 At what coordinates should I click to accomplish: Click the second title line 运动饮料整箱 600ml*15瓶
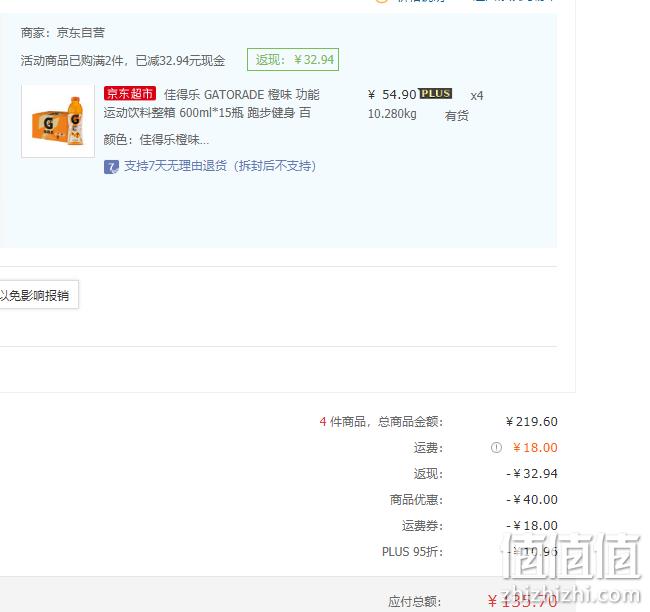[x=173, y=113]
